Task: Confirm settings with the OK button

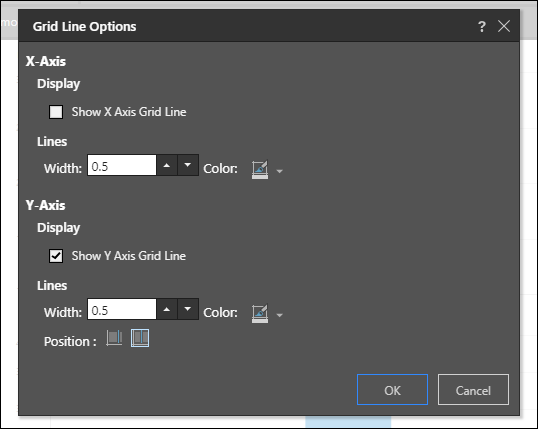Action: (392, 390)
